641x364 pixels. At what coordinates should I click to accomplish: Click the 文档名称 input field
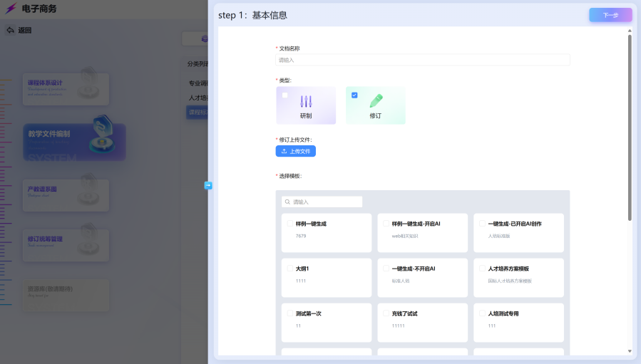tap(423, 60)
